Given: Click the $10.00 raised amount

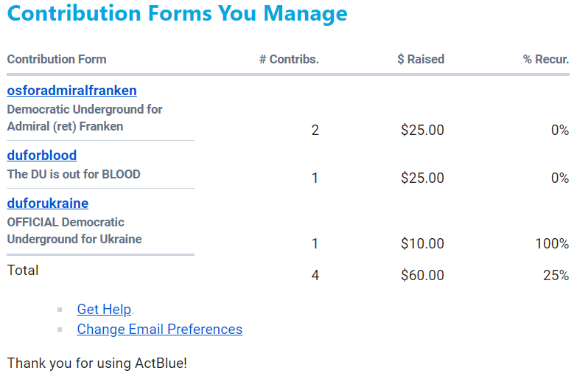Looking at the screenshot, I should click(422, 244).
